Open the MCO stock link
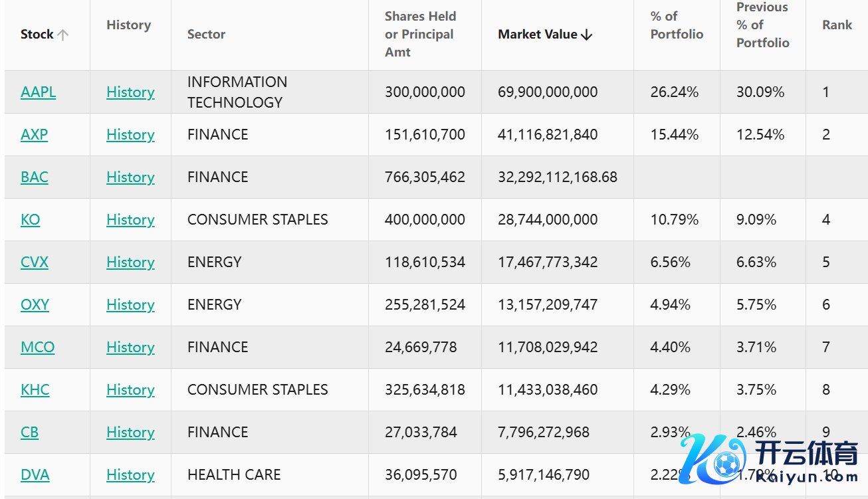868x499 pixels. pyautogui.click(x=37, y=348)
